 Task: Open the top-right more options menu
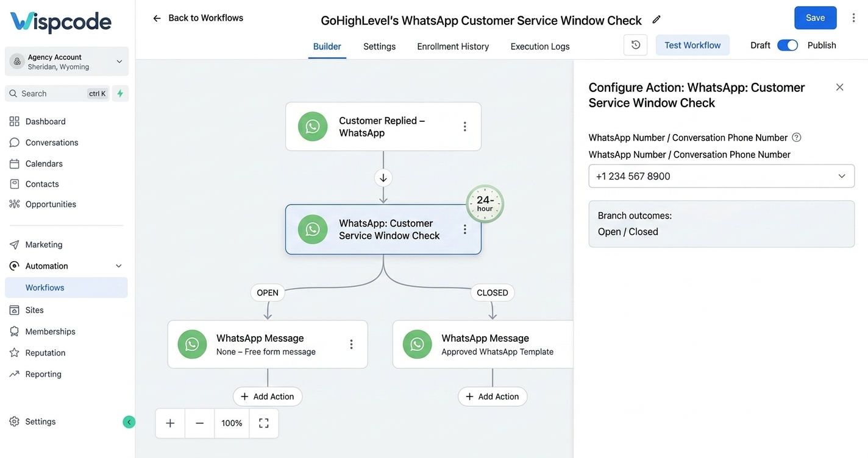[x=853, y=18]
